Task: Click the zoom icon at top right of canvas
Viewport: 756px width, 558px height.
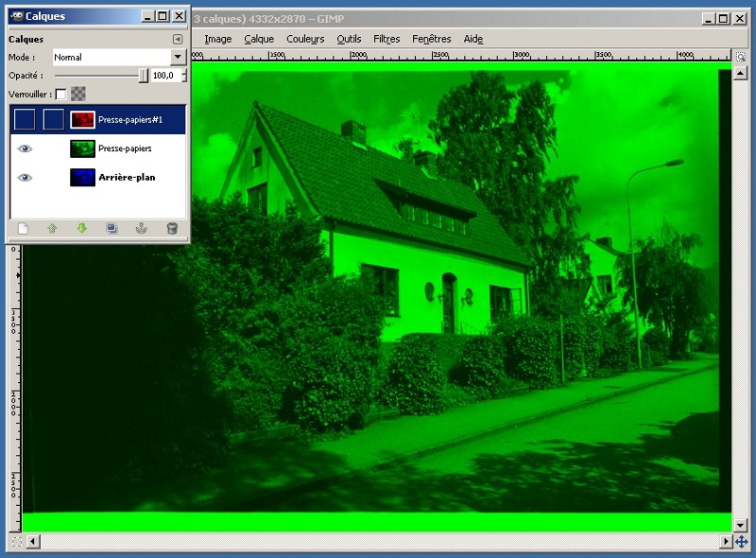Action: click(740, 57)
